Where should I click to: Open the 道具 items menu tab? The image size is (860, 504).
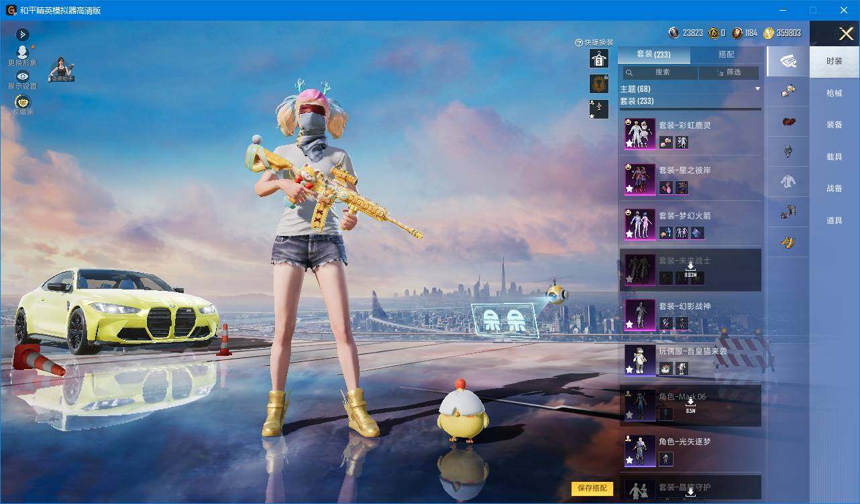pyautogui.click(x=834, y=220)
